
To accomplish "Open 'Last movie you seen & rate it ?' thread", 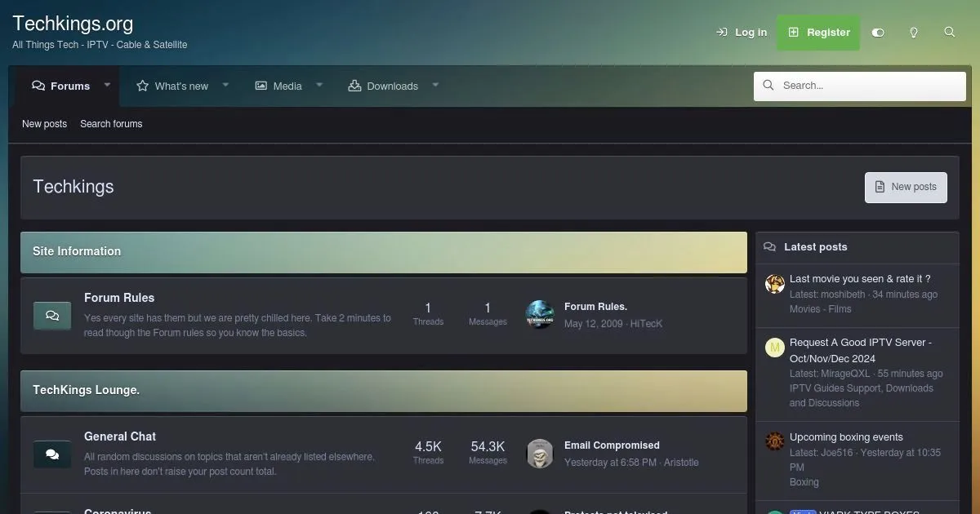I will coord(860,279).
